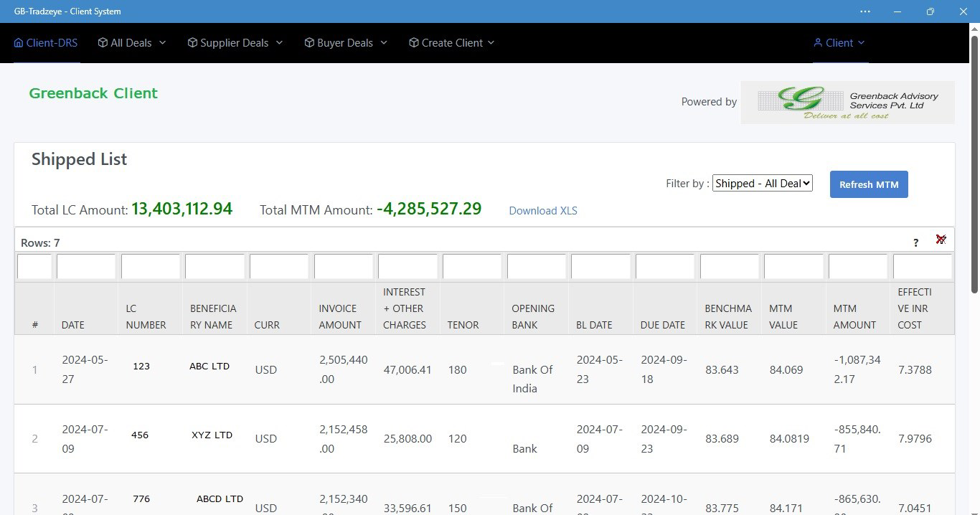Sort by the LC NUMBER column header
This screenshot has width=980, height=515.
click(146, 316)
